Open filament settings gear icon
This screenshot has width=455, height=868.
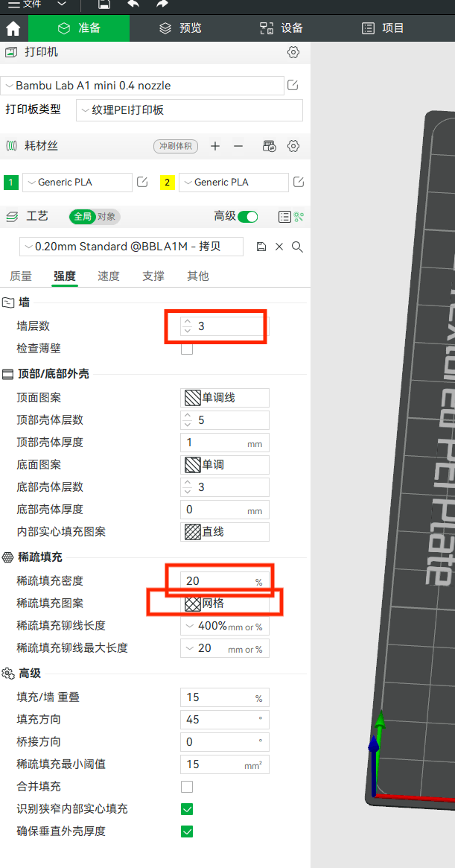click(293, 146)
